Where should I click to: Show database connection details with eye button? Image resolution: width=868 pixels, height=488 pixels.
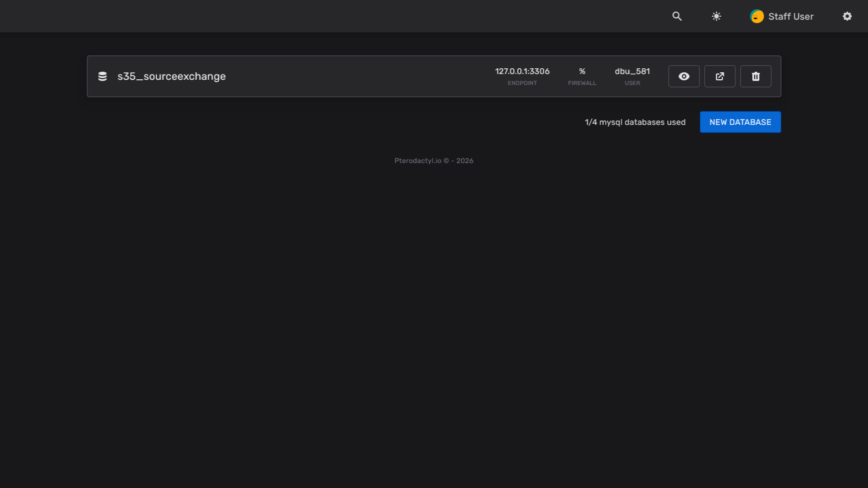point(684,76)
